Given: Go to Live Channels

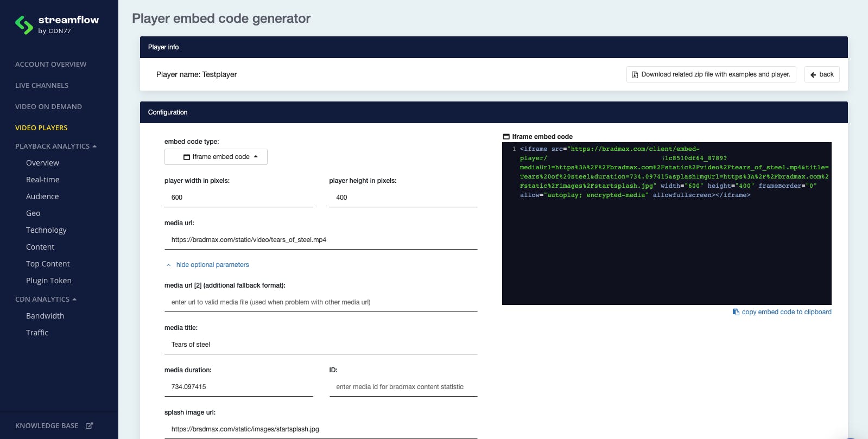Looking at the screenshot, I should pos(42,86).
